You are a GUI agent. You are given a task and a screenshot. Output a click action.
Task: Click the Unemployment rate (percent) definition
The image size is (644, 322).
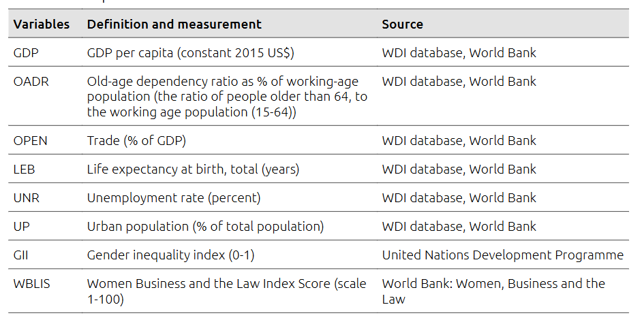(x=174, y=198)
